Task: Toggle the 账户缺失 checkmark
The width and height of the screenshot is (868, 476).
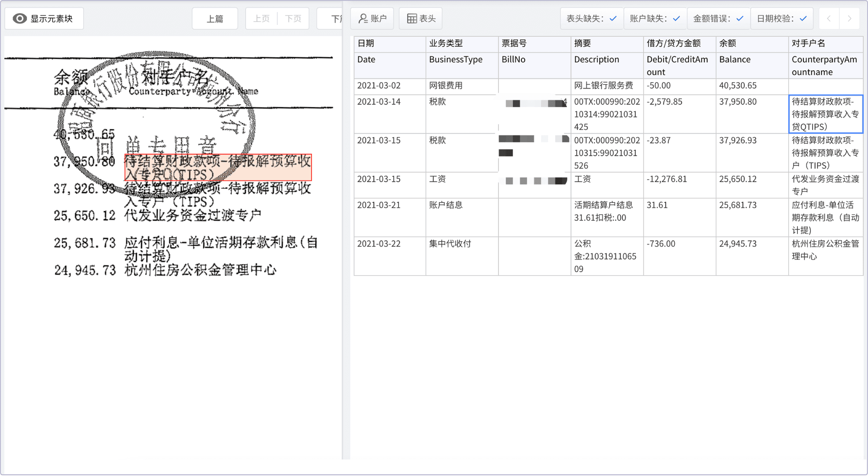Action: 676,19
